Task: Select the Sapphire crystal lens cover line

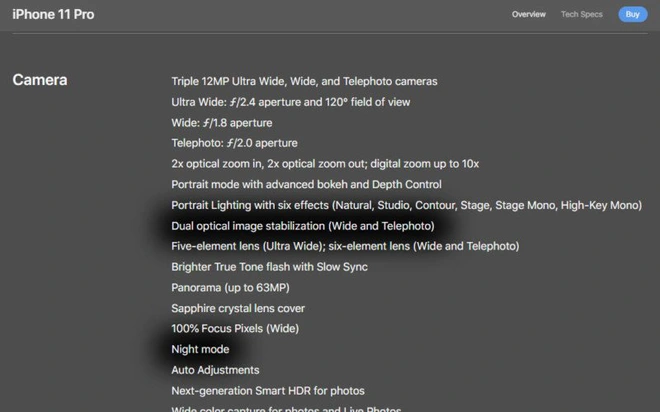Action: tap(238, 308)
